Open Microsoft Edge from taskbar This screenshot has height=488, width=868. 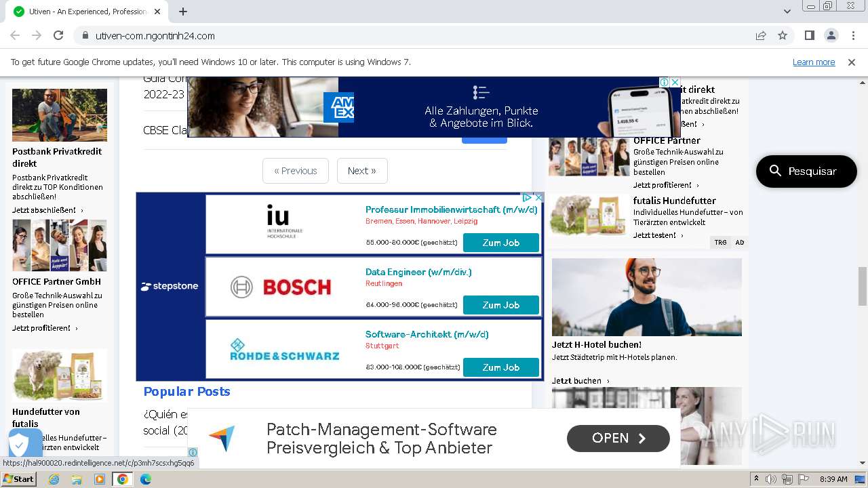pos(145,479)
